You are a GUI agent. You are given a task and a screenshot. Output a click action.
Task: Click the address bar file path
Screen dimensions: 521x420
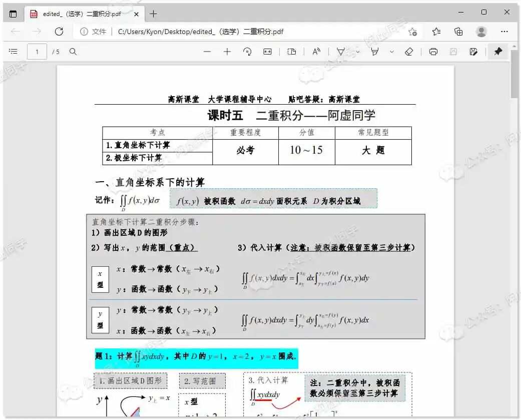(x=201, y=32)
